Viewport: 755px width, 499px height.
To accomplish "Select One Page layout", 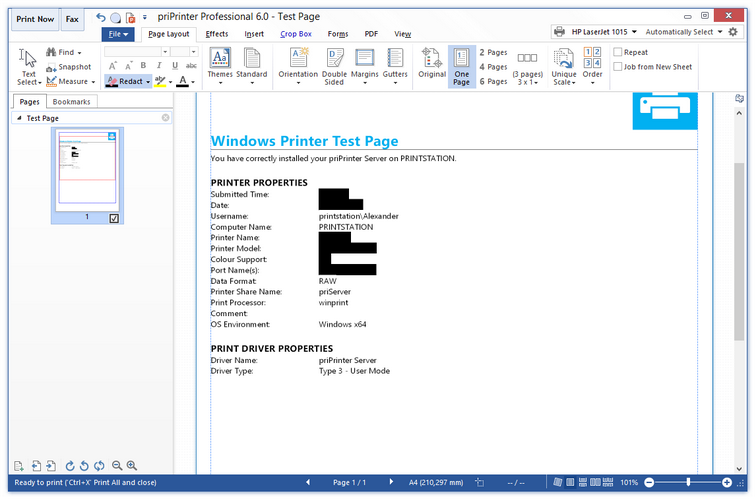I will pos(461,67).
